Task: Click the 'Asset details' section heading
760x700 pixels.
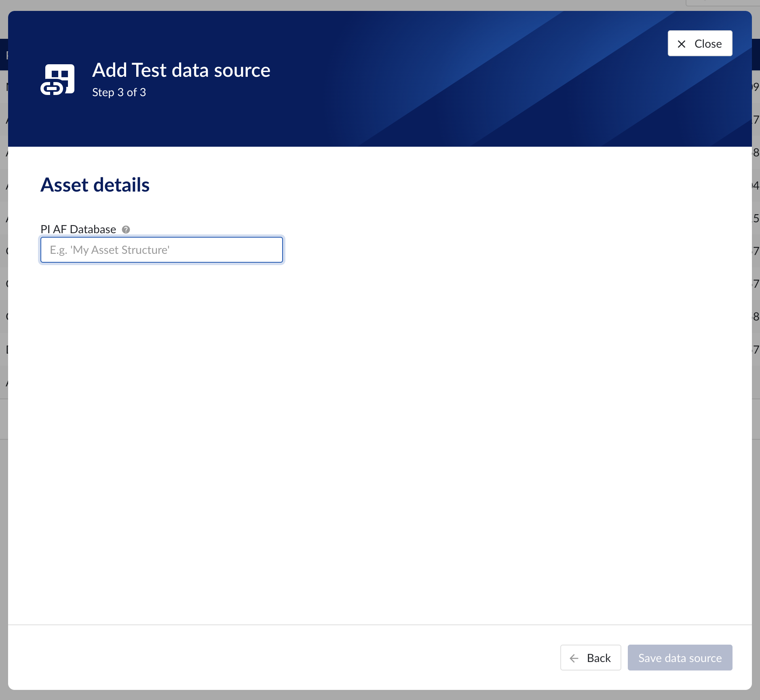Action: tap(95, 185)
